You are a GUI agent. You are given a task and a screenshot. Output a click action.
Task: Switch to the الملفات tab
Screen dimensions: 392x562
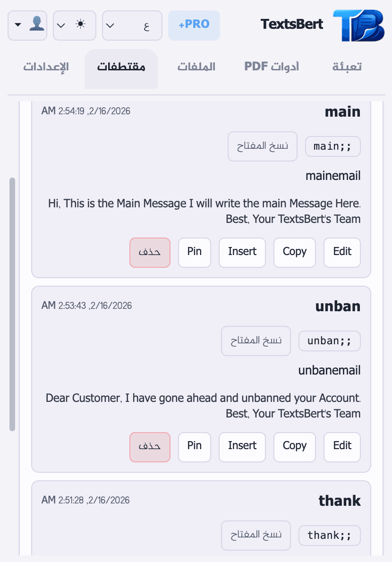[196, 67]
